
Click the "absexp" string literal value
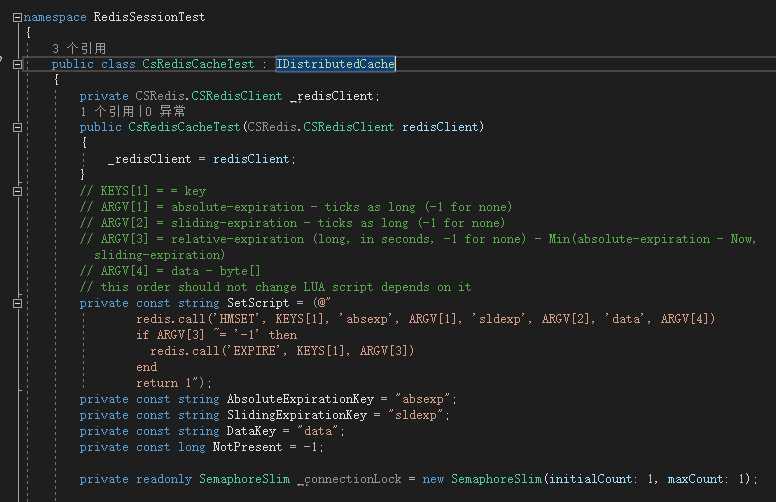(426, 399)
